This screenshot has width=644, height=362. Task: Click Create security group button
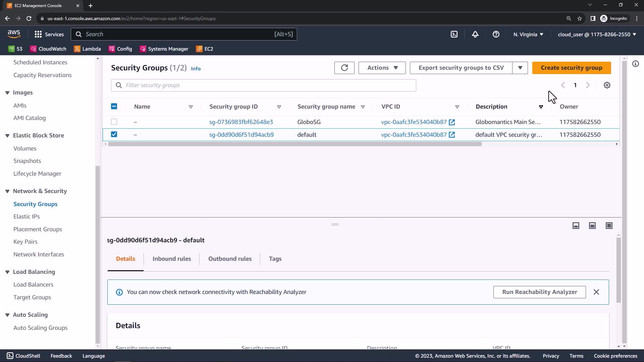(571, 68)
